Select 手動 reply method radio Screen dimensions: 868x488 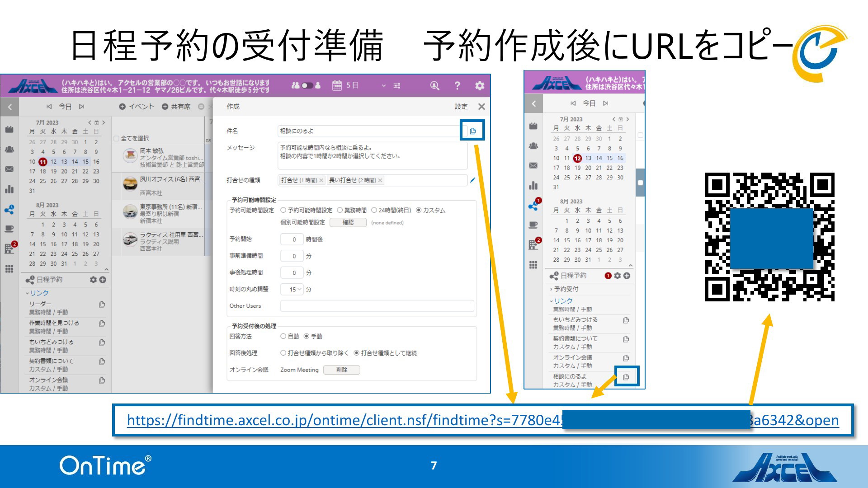point(307,336)
